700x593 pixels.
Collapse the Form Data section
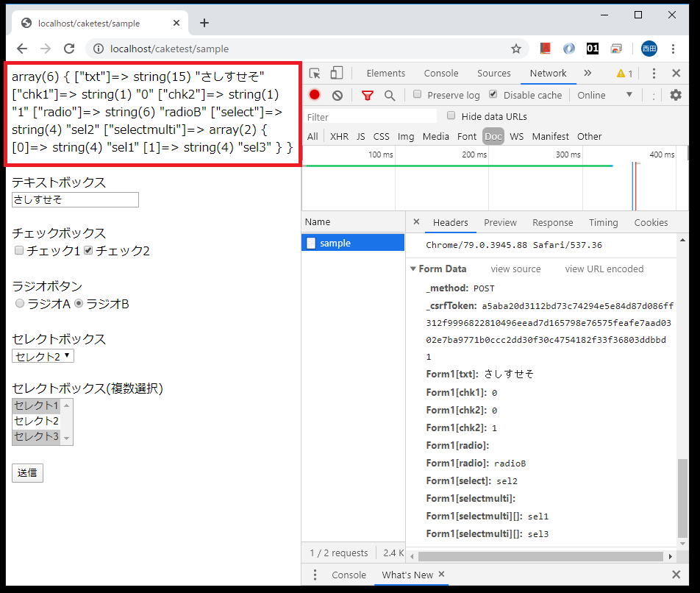(413, 269)
